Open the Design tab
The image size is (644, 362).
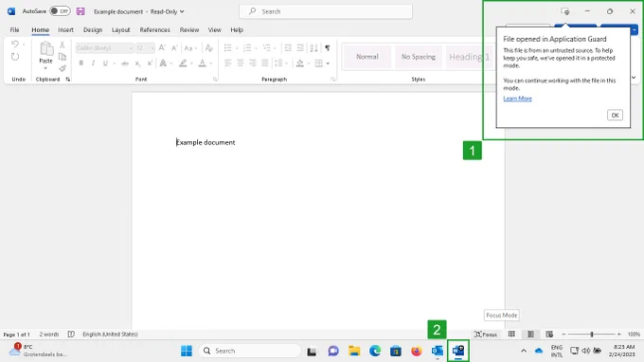93,30
